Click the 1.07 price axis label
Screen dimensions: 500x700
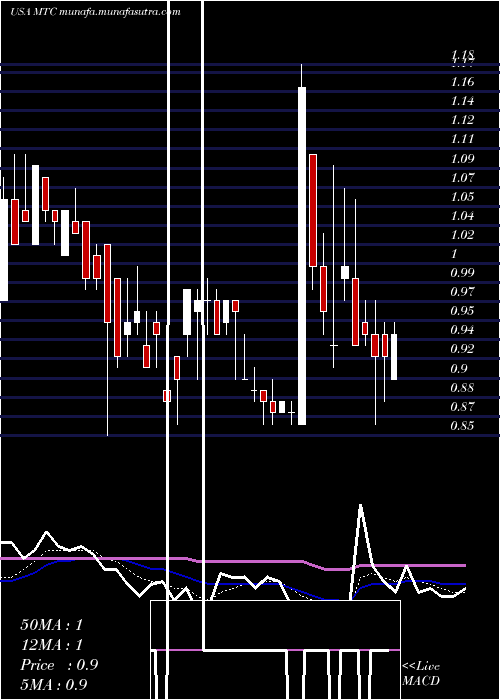[x=462, y=178]
